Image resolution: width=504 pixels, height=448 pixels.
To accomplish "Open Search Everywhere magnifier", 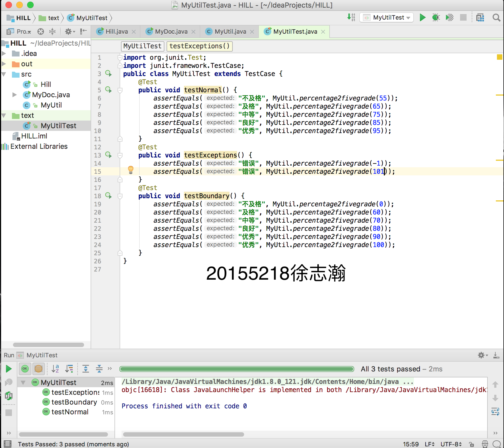I will pyautogui.click(x=496, y=18).
